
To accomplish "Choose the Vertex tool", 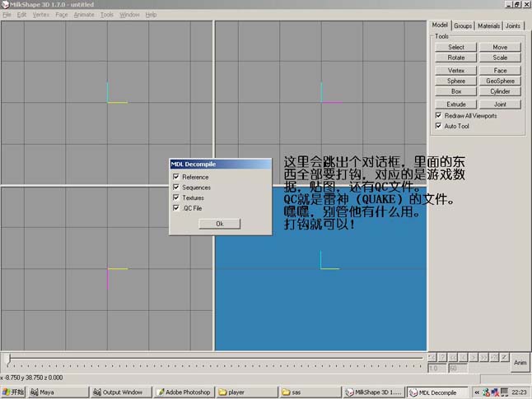I will [456, 71].
